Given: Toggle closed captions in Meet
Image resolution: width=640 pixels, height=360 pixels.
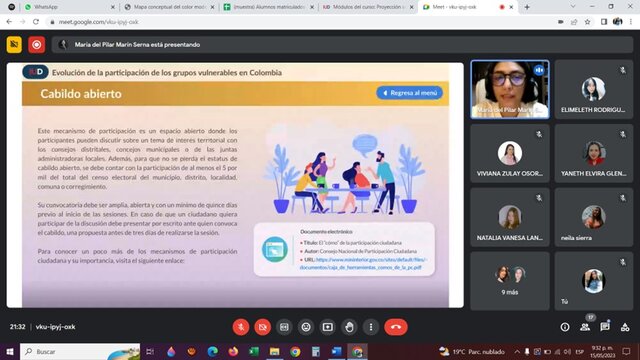Looking at the screenshot, I should tap(284, 327).
